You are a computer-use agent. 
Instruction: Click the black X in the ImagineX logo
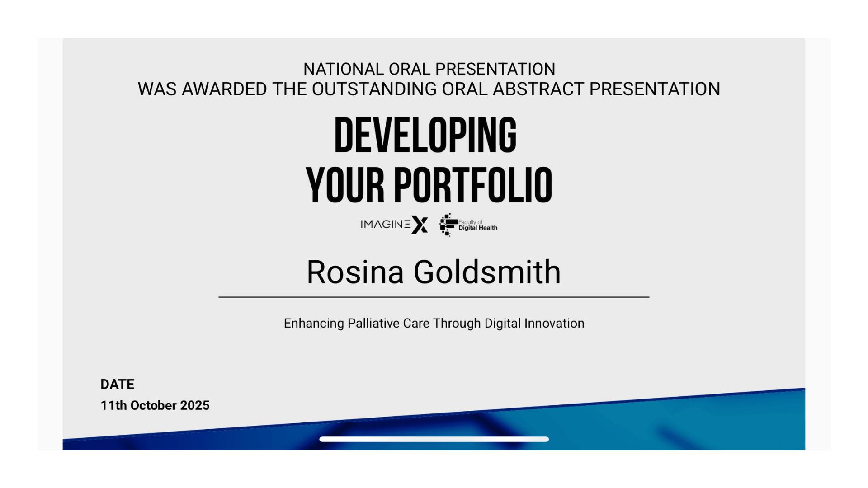420,225
